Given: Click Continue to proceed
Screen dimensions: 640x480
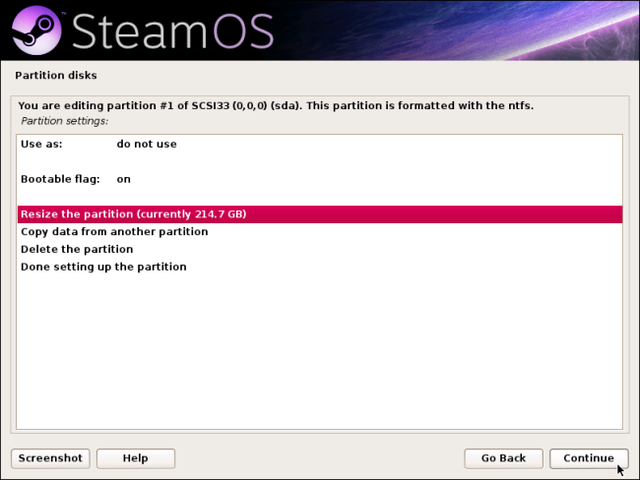Looking at the screenshot, I should pos(589,458).
